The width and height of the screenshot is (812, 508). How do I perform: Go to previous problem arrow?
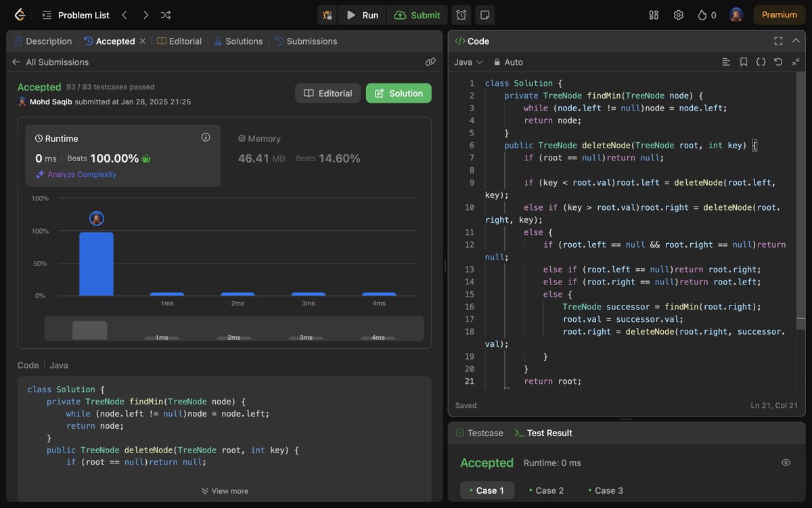pyautogui.click(x=124, y=15)
